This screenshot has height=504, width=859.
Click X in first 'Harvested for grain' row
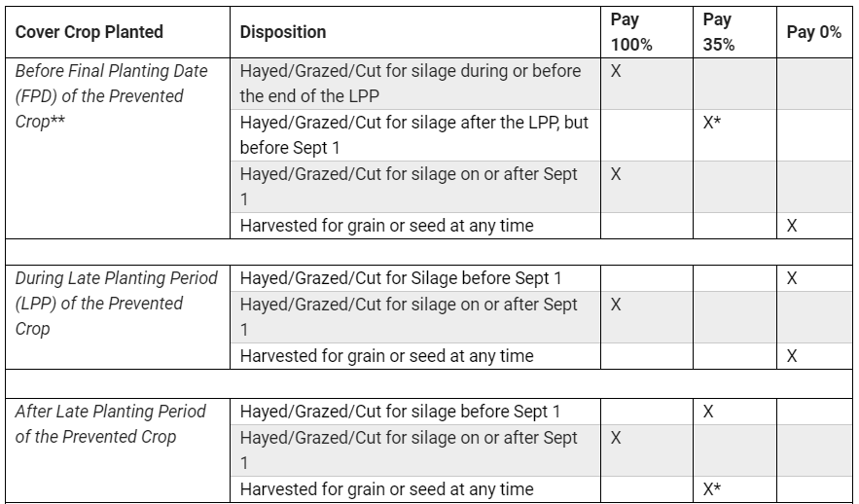click(792, 226)
